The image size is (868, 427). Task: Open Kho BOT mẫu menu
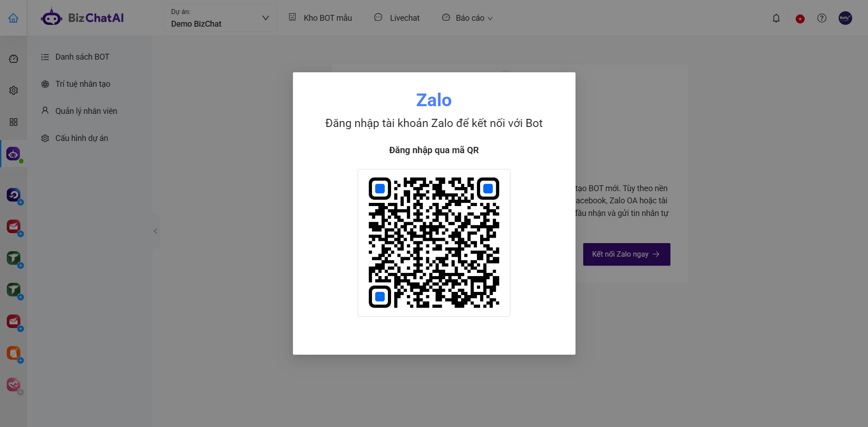[321, 18]
